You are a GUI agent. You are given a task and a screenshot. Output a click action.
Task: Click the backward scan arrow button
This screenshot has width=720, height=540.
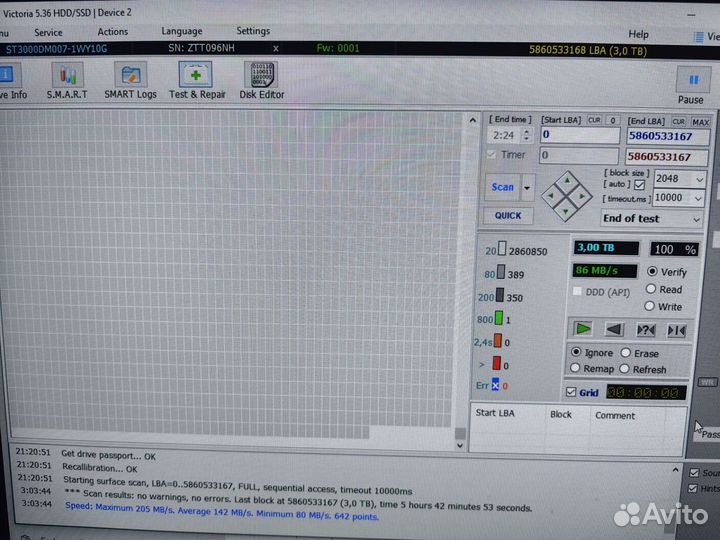pyautogui.click(x=614, y=329)
